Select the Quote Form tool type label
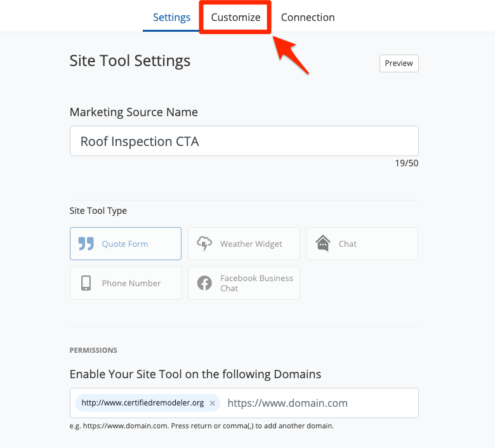This screenshot has width=495, height=448. click(125, 244)
